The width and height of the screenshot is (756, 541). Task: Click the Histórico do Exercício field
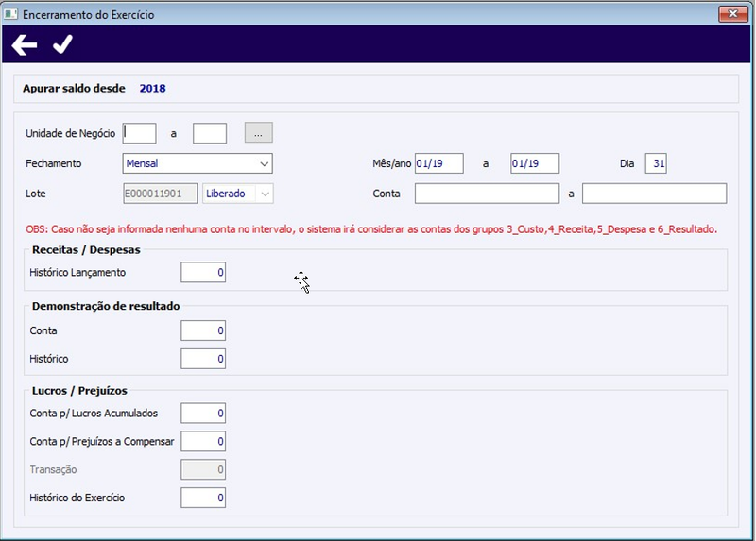203,498
